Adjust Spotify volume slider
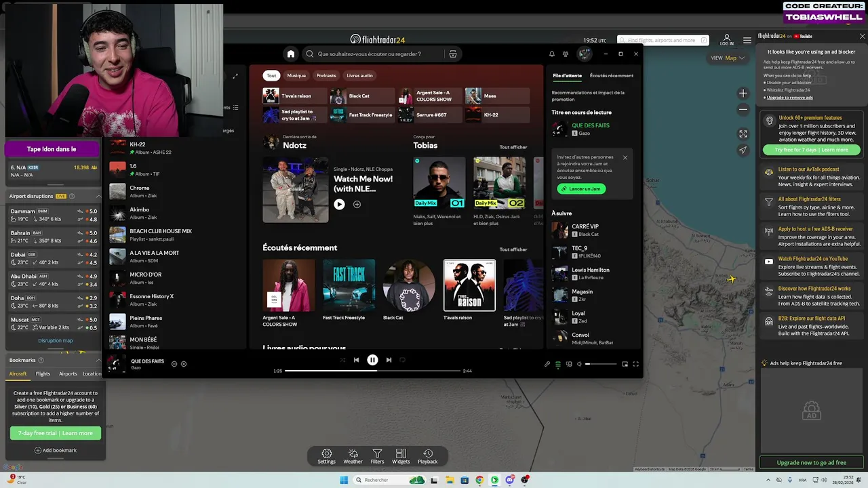This screenshot has width=868, height=488. point(601,364)
